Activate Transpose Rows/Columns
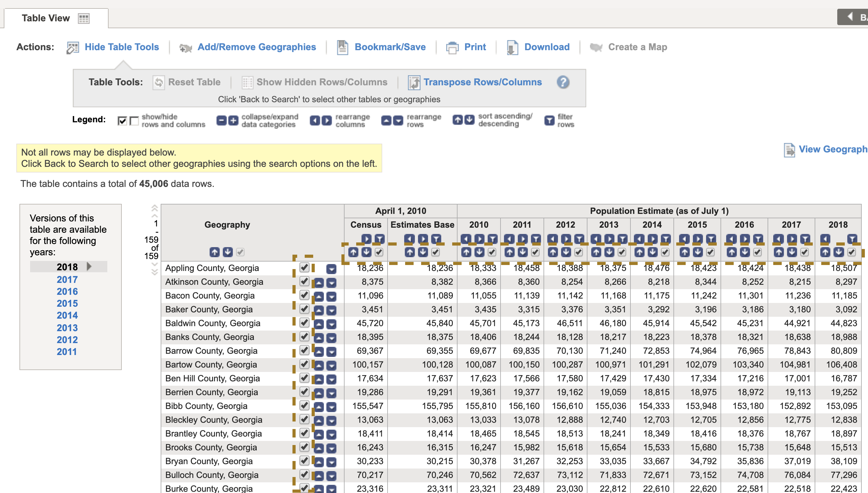The width and height of the screenshot is (868, 493). click(x=482, y=82)
